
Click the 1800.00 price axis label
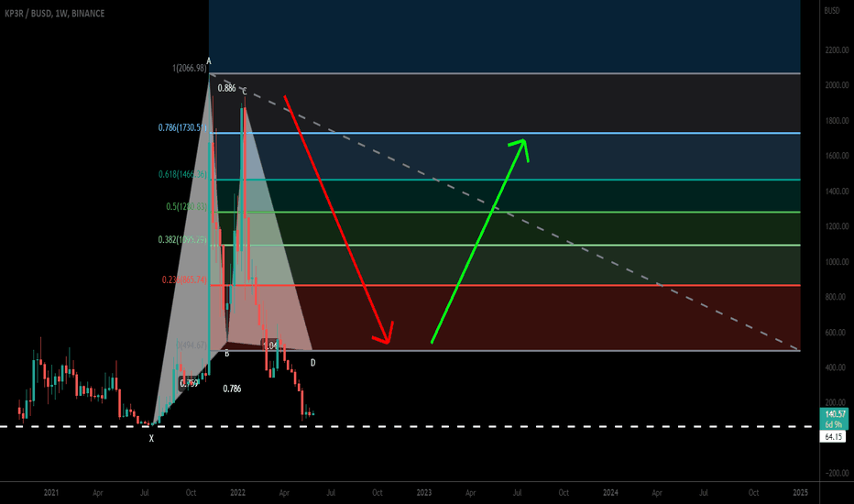[x=837, y=120]
